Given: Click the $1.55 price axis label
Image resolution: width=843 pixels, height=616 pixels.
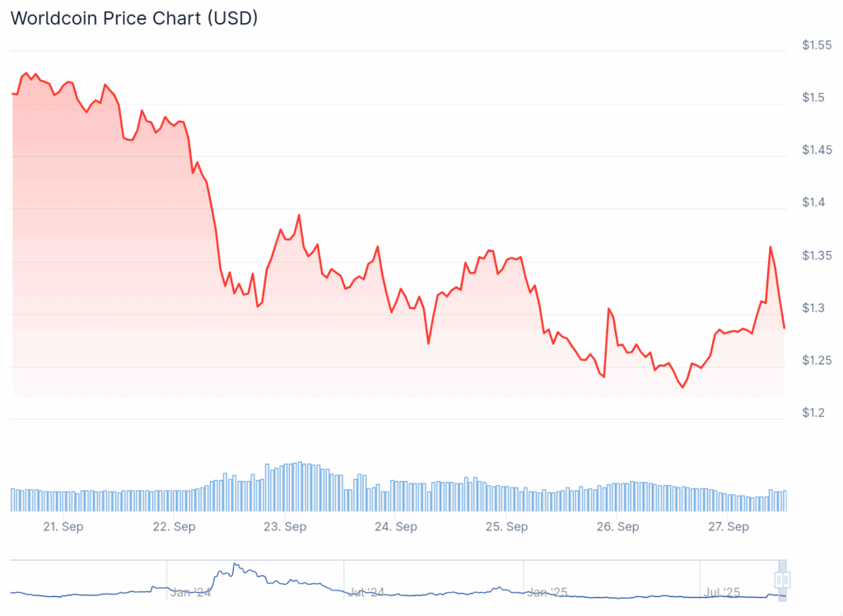Looking at the screenshot, I should click(817, 45).
